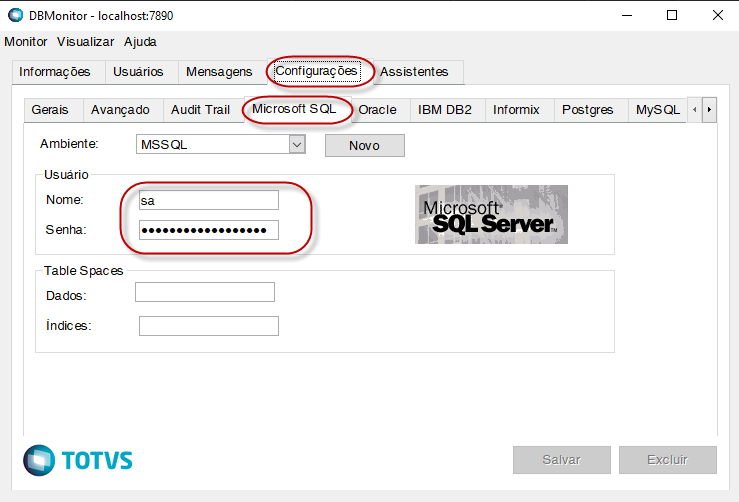Viewport: 739px width, 502px height.
Task: Open the Visualizar menu
Action: [x=85, y=42]
